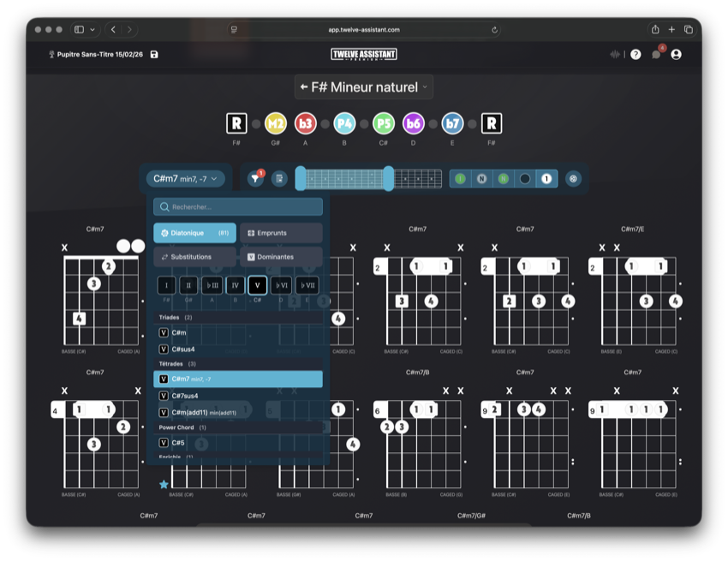Switch to the Substitutions tab

tap(194, 257)
